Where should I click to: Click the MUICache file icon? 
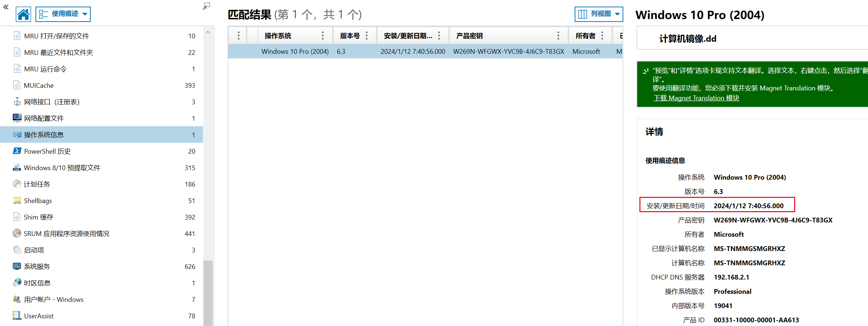point(17,85)
